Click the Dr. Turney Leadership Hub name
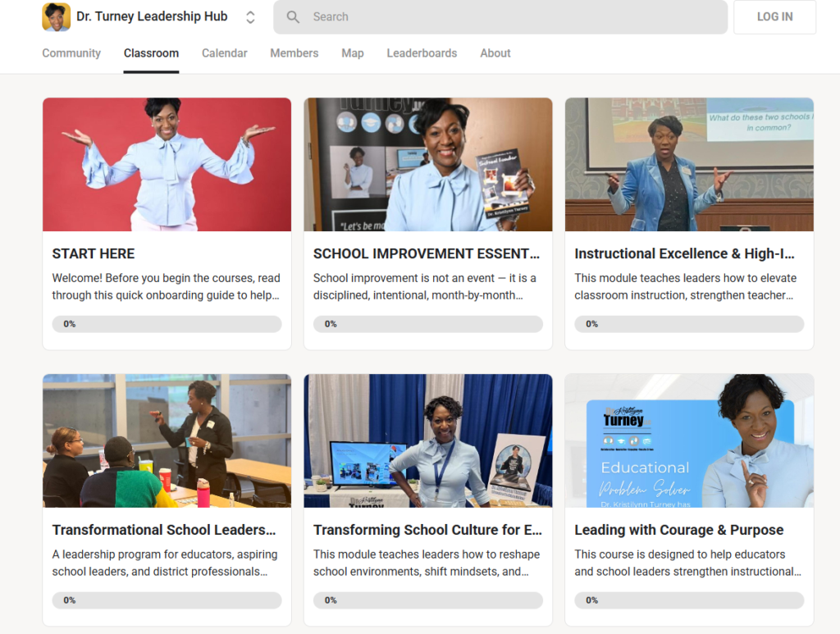The width and height of the screenshot is (840, 634). click(x=152, y=16)
